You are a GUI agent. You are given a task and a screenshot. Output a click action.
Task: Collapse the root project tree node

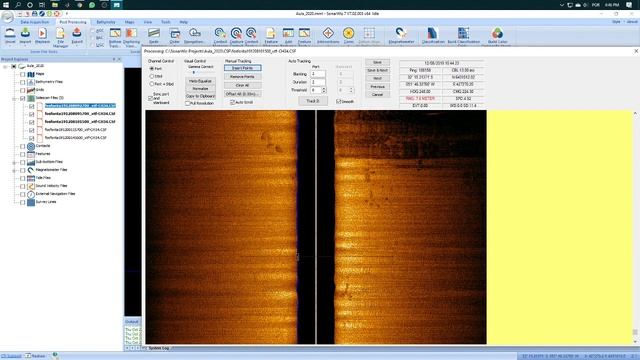coord(5,66)
